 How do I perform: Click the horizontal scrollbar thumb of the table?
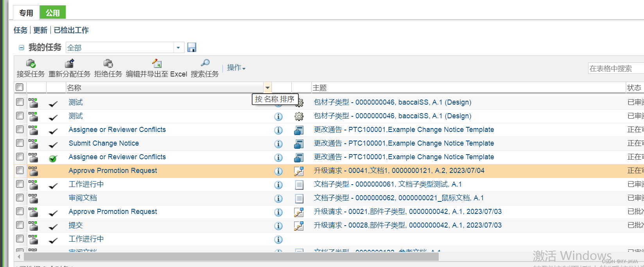pos(231,256)
